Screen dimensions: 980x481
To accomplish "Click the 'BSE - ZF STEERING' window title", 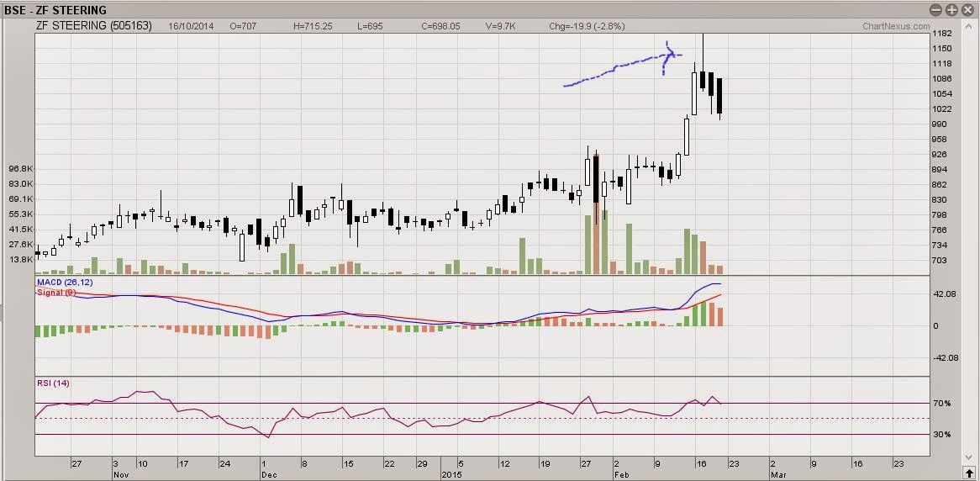I will pos(55,11).
